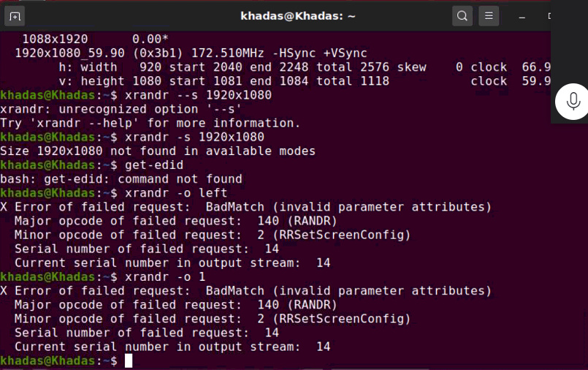
Task: Open the hamburger menu in title bar
Action: [489, 16]
